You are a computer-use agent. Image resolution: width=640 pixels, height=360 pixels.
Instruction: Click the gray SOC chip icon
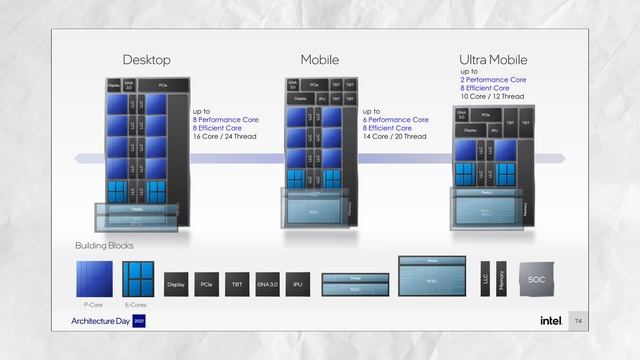click(536, 279)
